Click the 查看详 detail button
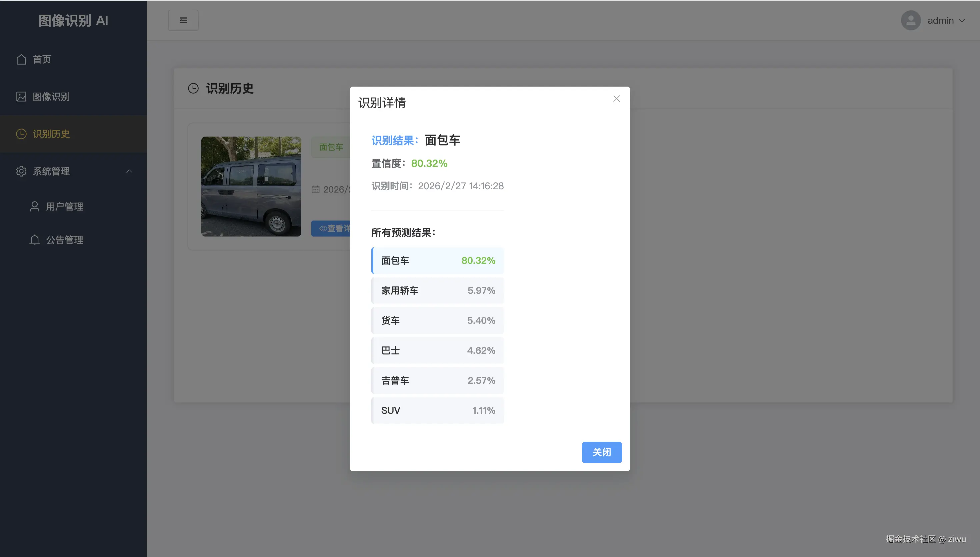 click(x=335, y=229)
